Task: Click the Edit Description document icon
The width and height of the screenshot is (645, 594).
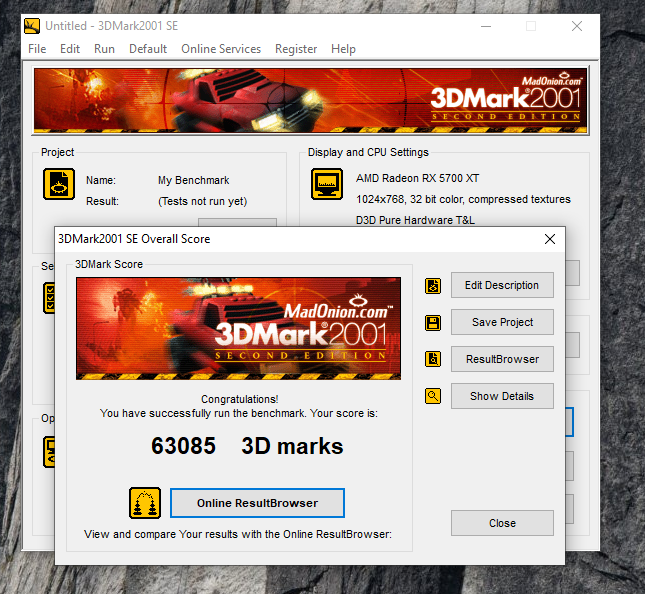Action: (433, 285)
